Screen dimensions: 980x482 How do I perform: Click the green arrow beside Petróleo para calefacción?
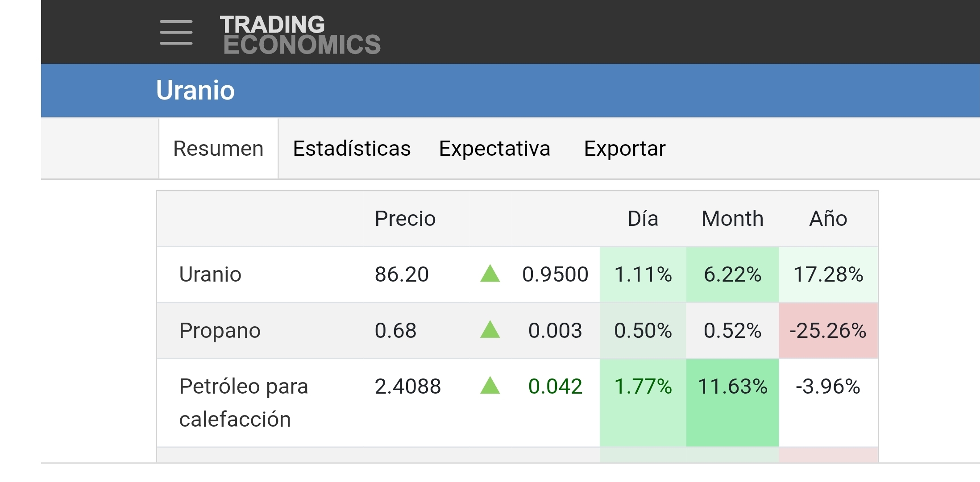coord(490,385)
